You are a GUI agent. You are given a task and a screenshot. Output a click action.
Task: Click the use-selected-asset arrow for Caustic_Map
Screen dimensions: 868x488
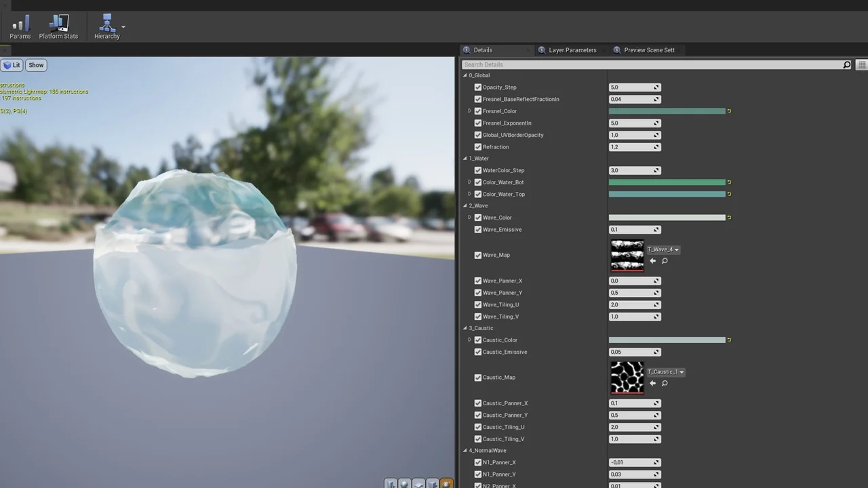click(652, 383)
